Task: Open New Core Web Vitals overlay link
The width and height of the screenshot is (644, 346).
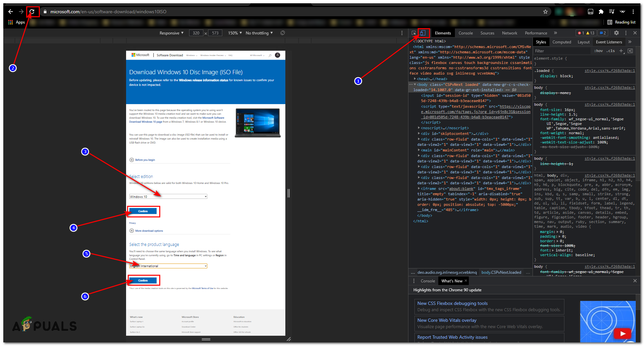Action: (447, 320)
